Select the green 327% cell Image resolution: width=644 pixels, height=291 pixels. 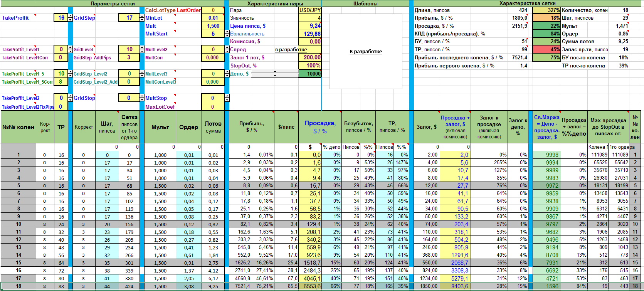(x=546, y=10)
